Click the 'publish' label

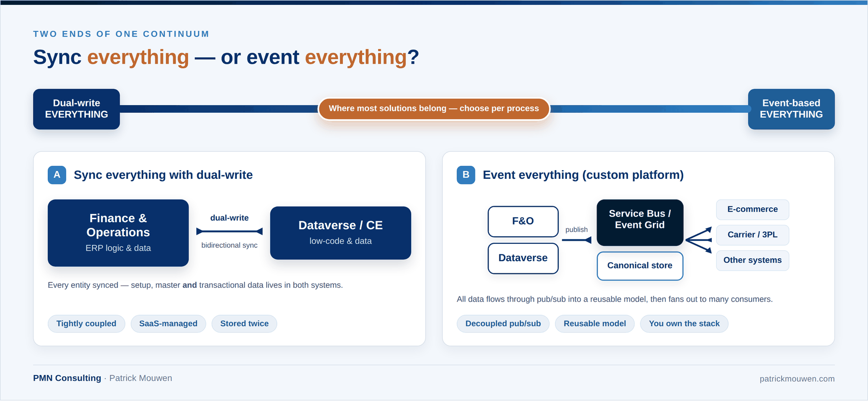(x=577, y=230)
